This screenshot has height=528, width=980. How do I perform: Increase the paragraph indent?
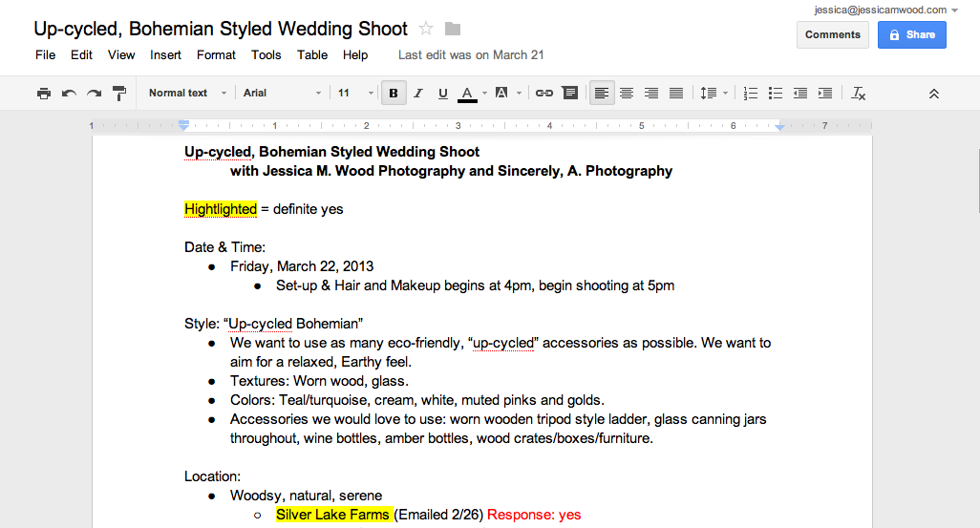[825, 94]
